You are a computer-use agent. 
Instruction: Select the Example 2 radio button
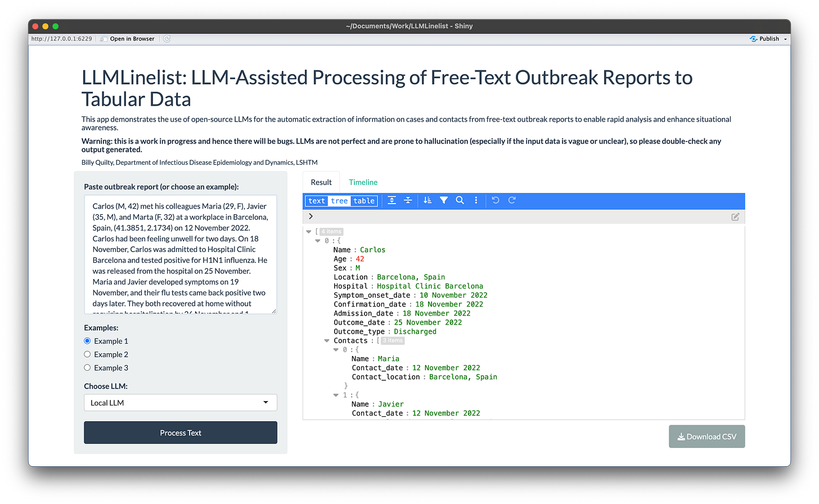(87, 354)
